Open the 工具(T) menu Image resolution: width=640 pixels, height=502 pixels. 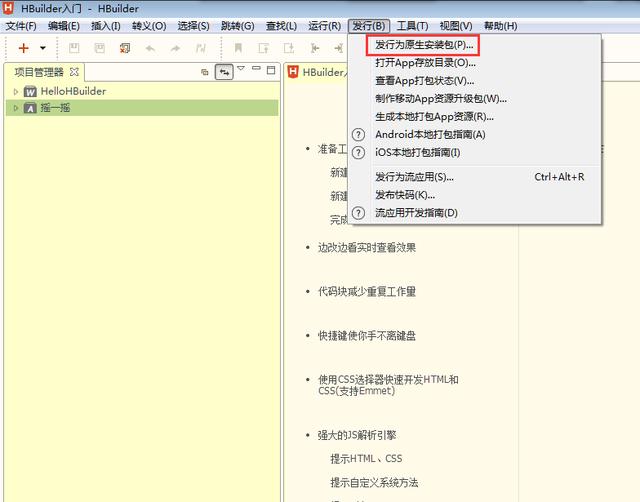pyautogui.click(x=412, y=26)
